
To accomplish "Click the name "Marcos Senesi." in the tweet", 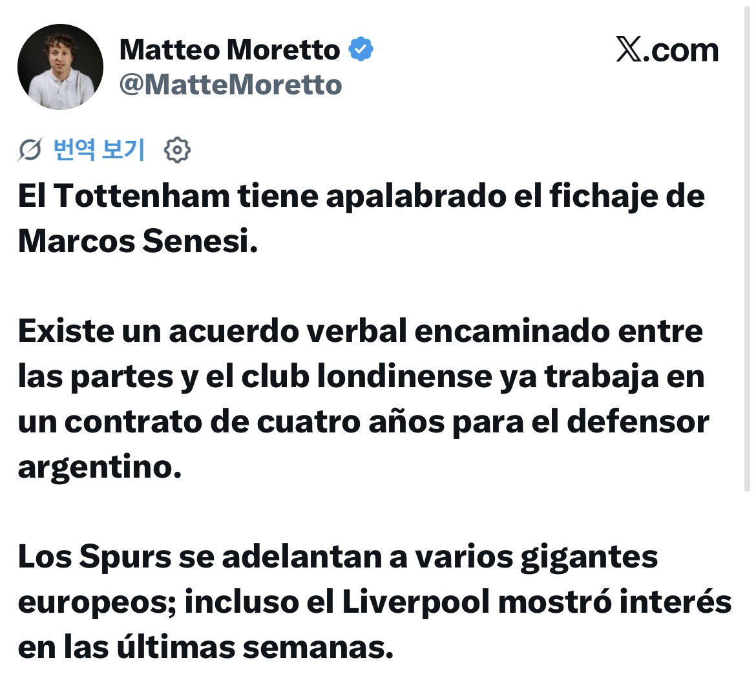I will coord(138,241).
